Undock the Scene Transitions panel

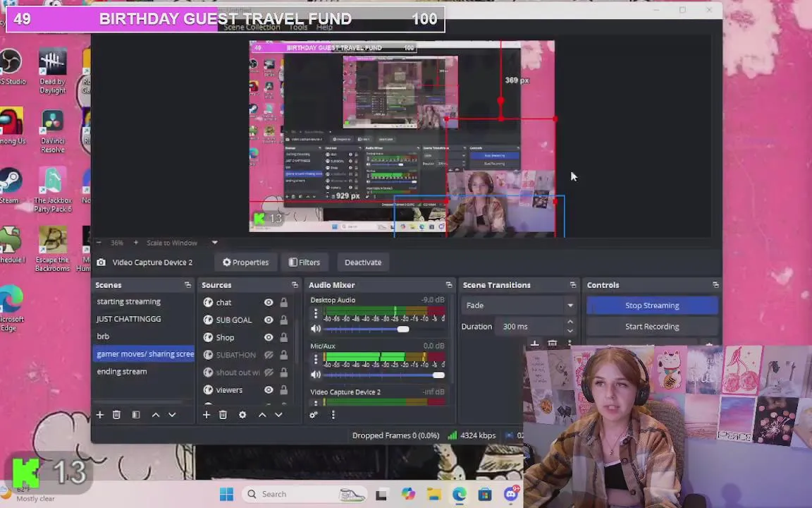573,284
